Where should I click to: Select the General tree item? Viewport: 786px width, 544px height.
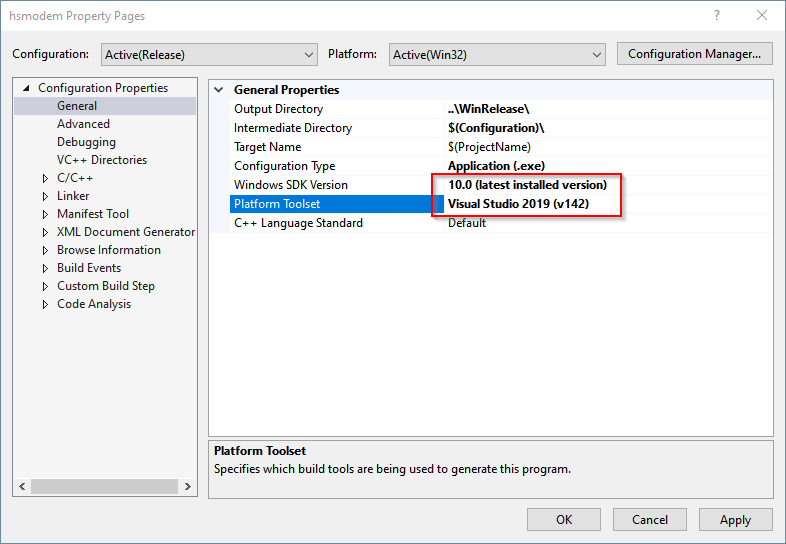tap(77, 106)
